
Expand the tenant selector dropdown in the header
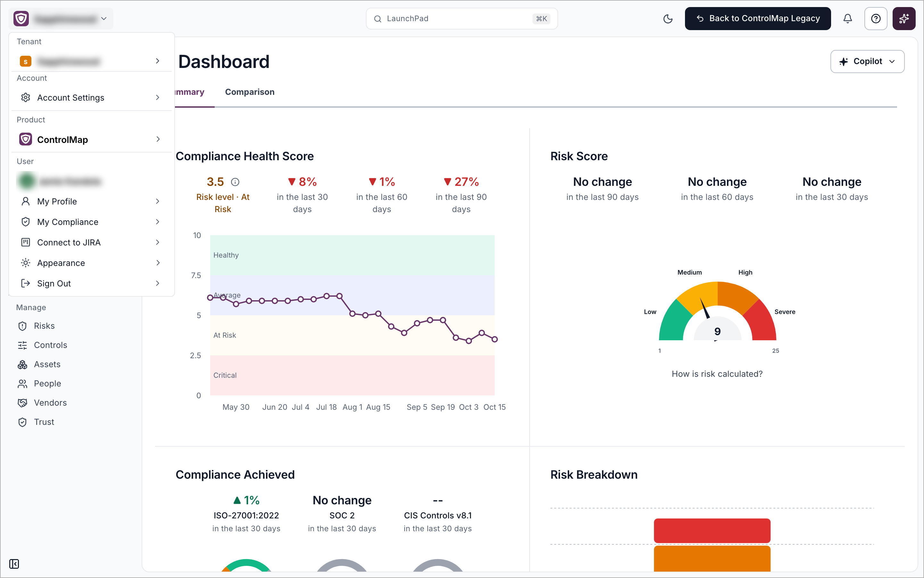click(61, 19)
